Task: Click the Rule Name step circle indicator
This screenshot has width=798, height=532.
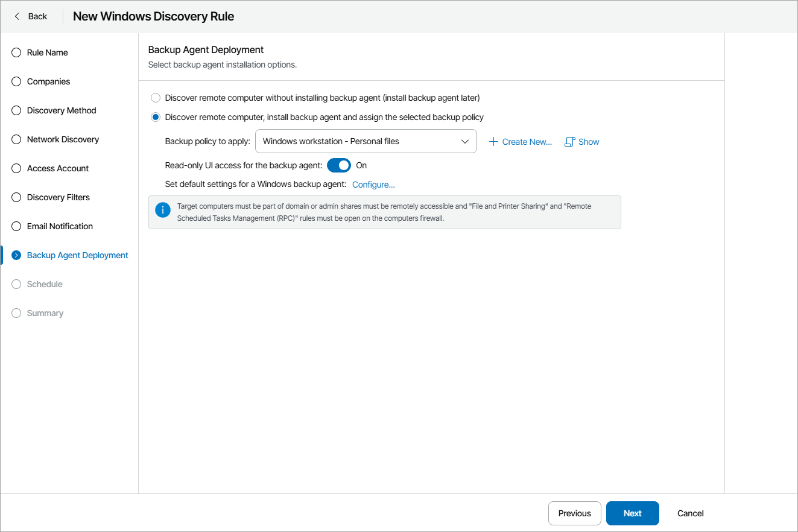Action: click(x=16, y=52)
